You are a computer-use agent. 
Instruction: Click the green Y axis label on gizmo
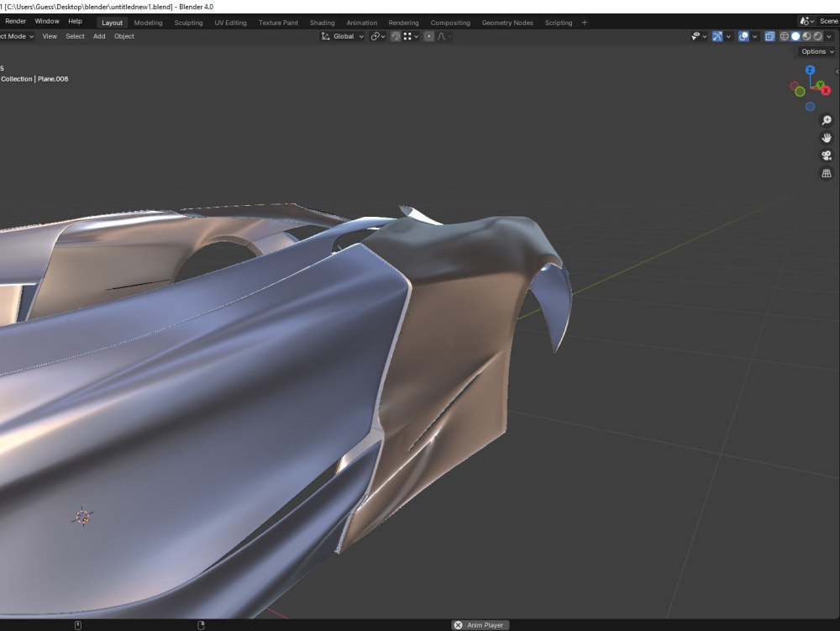[820, 85]
